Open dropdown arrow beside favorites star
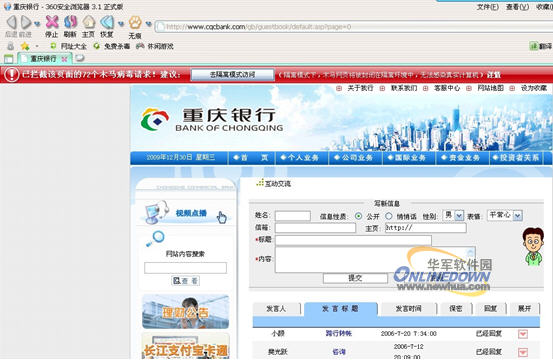The height and width of the screenshot is (360, 553). (x=37, y=46)
